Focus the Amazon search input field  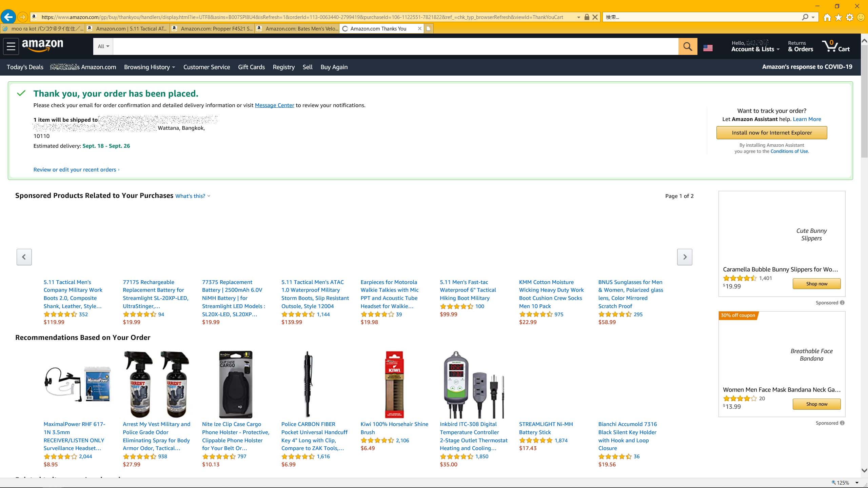pos(396,46)
